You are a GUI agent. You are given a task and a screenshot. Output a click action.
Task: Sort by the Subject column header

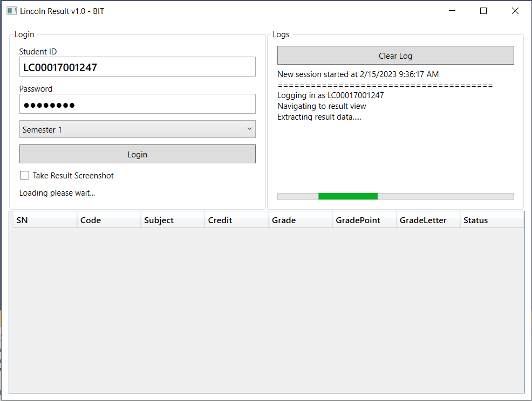point(159,220)
